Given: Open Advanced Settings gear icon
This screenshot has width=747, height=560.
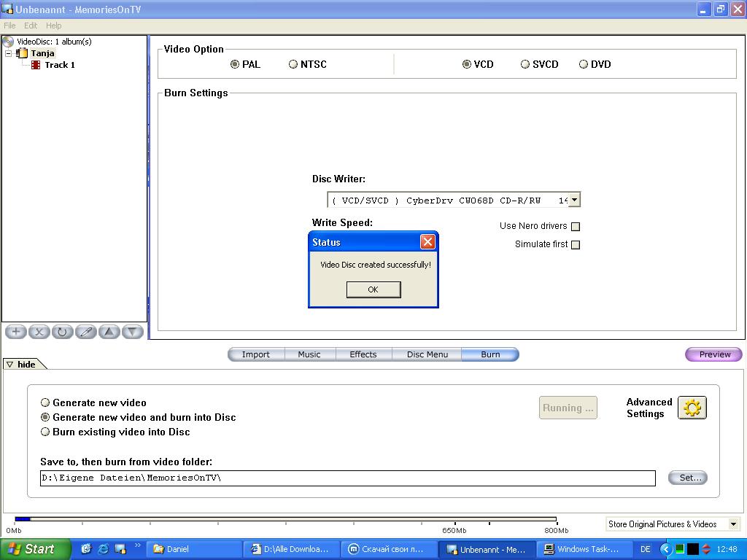Looking at the screenshot, I should [692, 408].
